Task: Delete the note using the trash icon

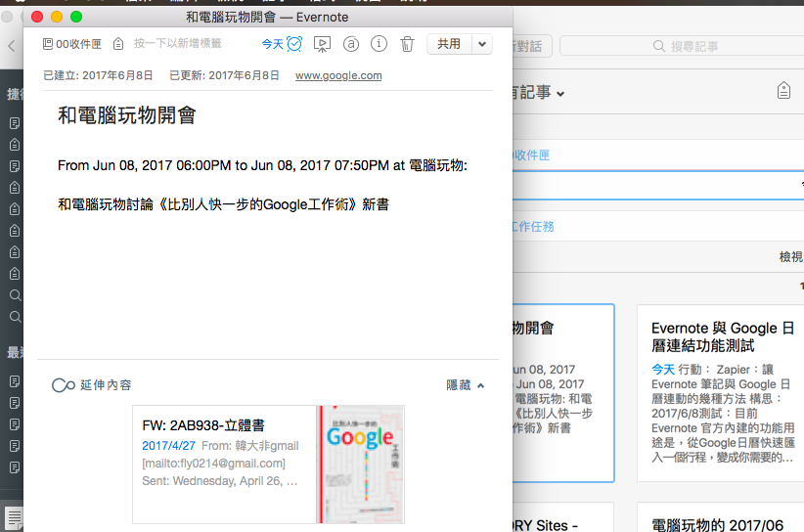Action: tap(407, 44)
